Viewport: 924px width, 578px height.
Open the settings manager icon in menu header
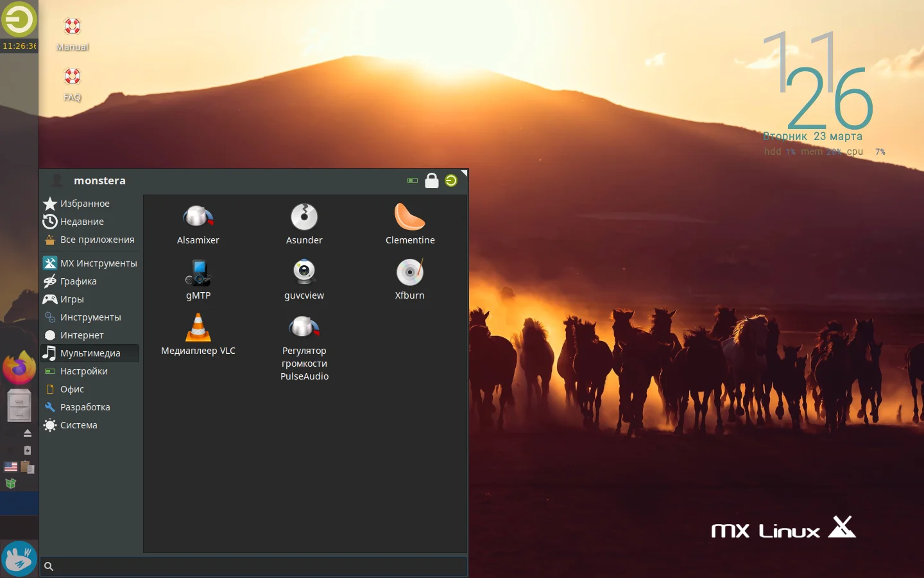click(413, 180)
